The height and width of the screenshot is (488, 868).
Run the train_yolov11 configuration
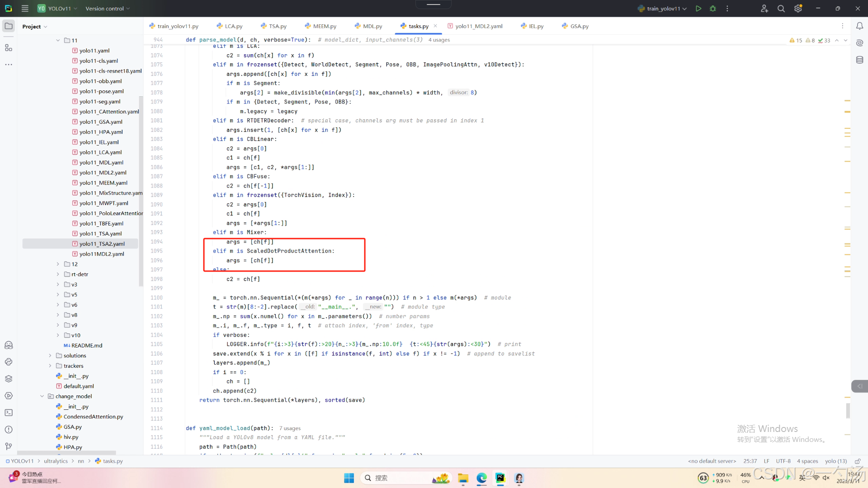pos(698,9)
